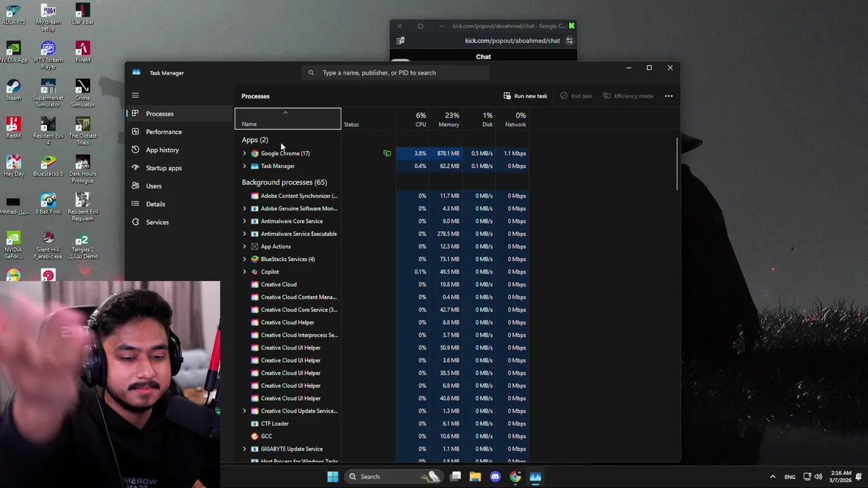Screen dimensions: 868x488
Task: Expand Creative Cloud Update Service process
Action: pyautogui.click(x=244, y=411)
